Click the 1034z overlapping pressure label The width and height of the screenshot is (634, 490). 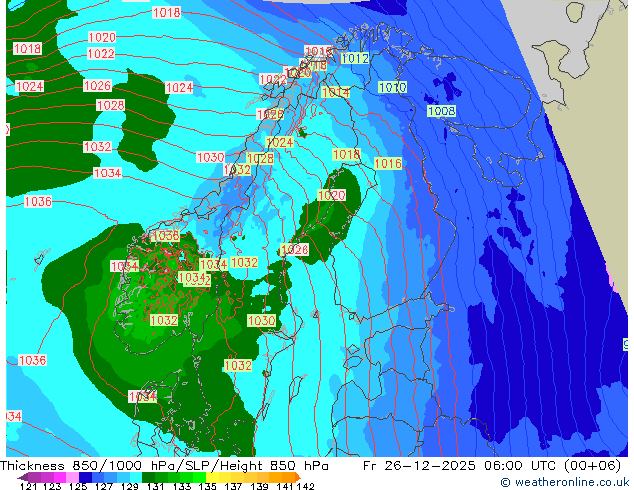pos(194,279)
